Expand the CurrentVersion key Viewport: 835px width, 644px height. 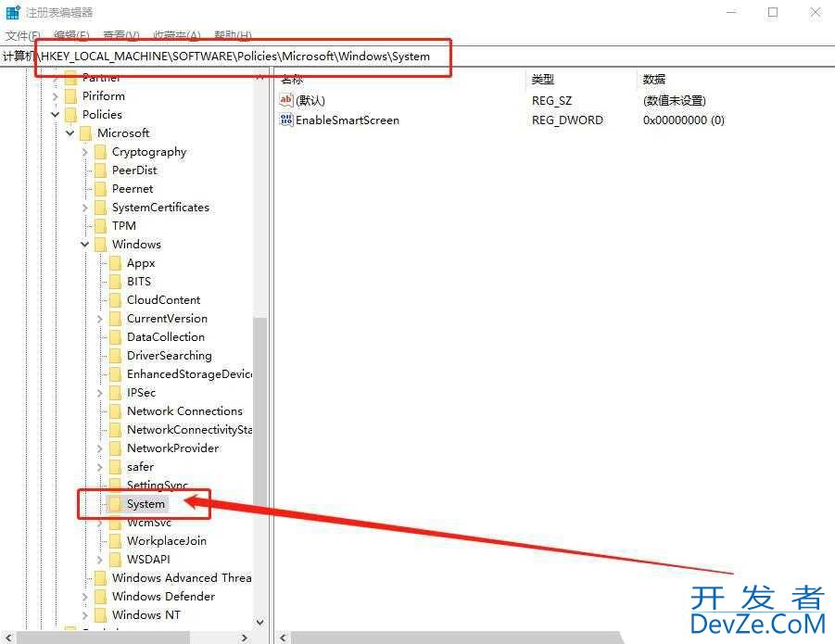tap(100, 319)
